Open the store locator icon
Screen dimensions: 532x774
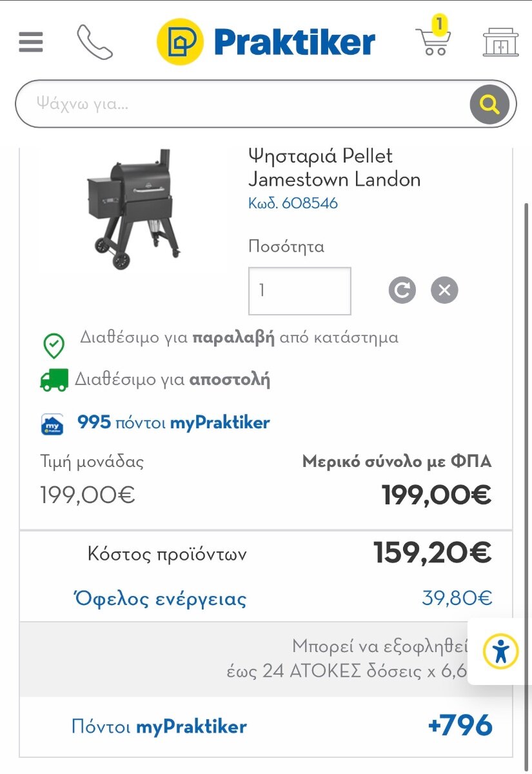pos(500,42)
